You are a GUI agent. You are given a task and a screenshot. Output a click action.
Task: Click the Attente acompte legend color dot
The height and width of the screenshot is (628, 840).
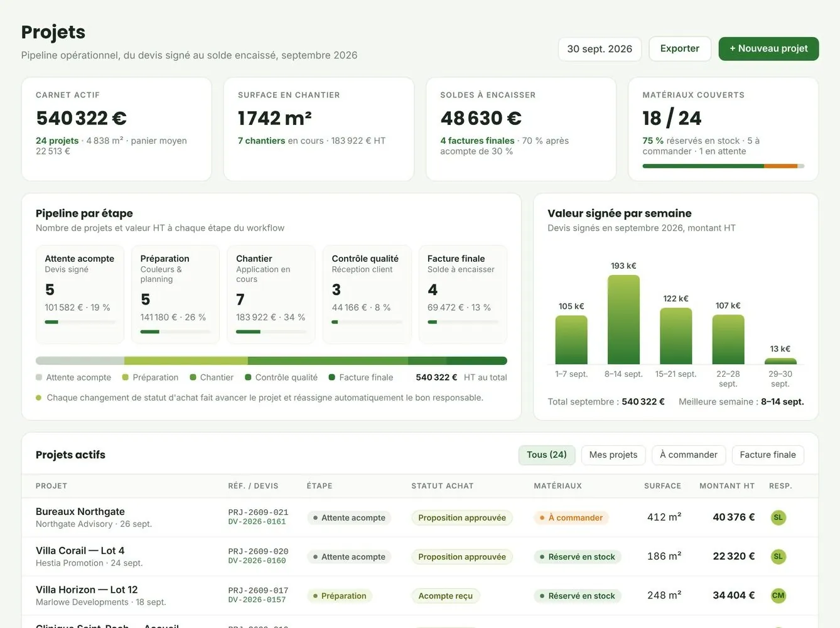[x=39, y=377]
